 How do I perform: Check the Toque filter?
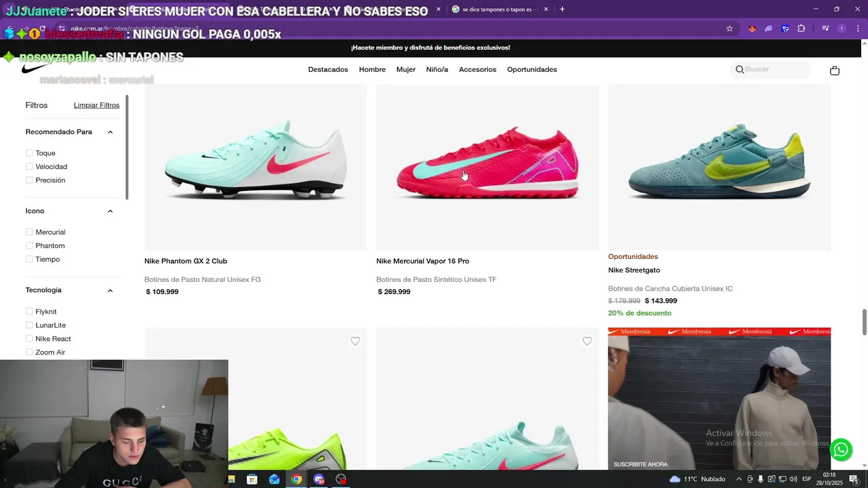(29, 153)
